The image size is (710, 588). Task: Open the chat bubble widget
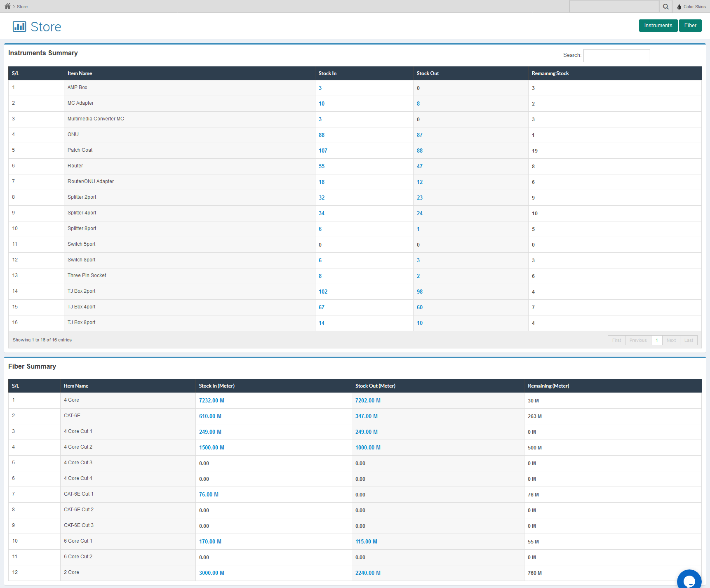689,580
